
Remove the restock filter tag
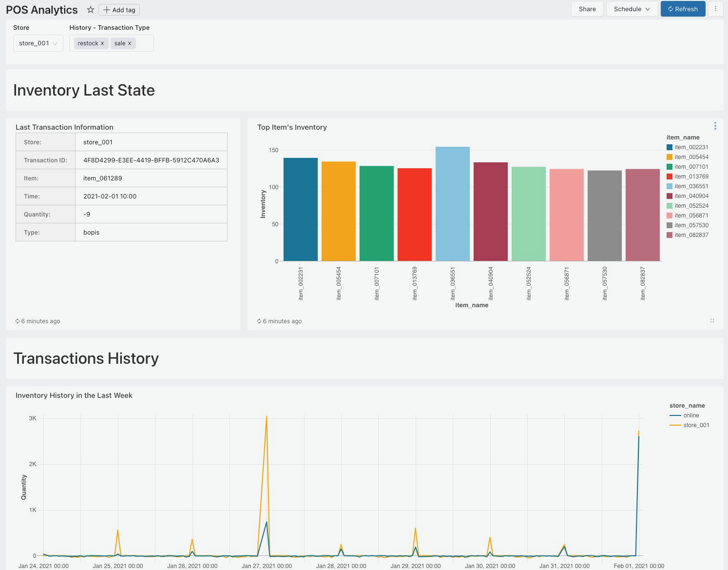coord(102,43)
